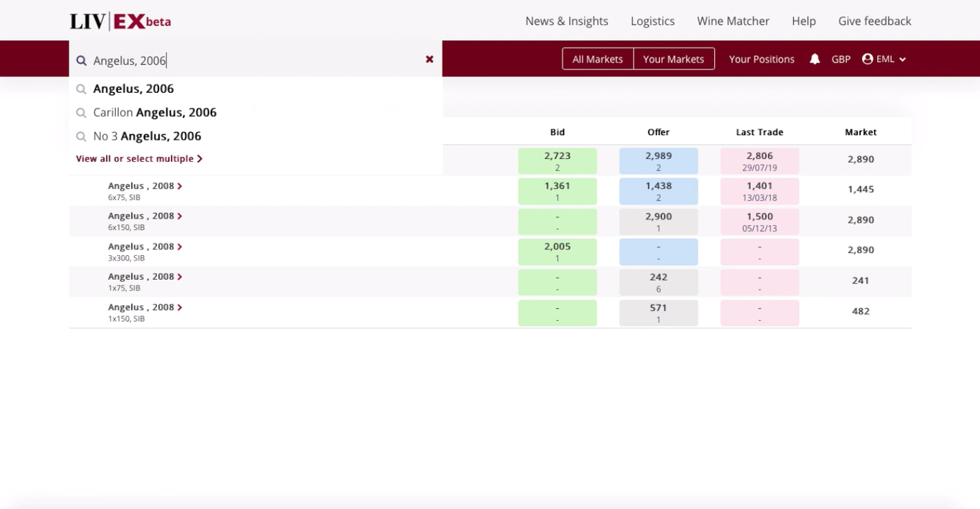Choose suggestion No 3 Angelus, 2006

147,136
